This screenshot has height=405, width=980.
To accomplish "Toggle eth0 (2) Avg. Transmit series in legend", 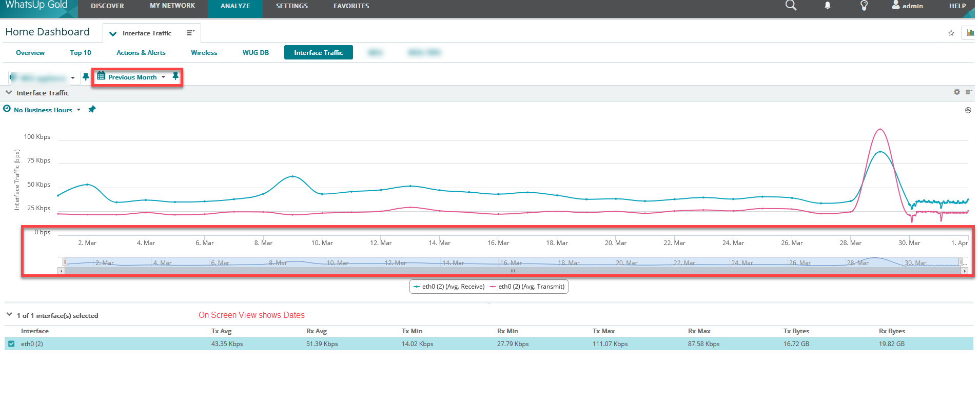I will pyautogui.click(x=527, y=287).
